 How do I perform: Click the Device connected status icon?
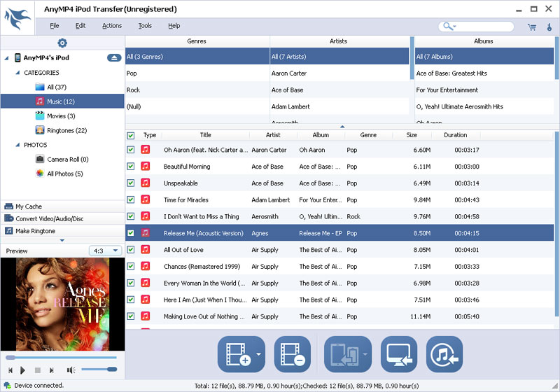coord(7,386)
